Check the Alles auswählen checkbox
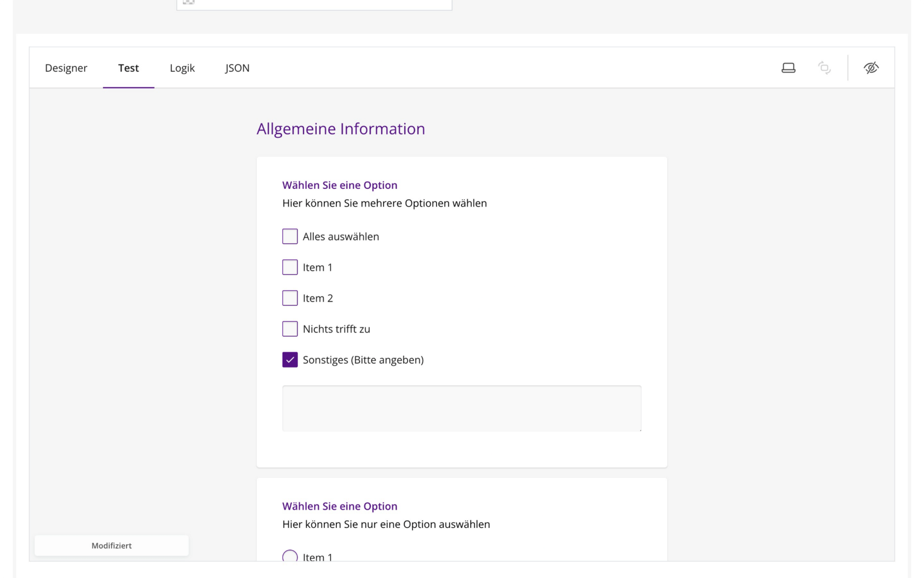The width and height of the screenshot is (924, 578). tap(290, 237)
